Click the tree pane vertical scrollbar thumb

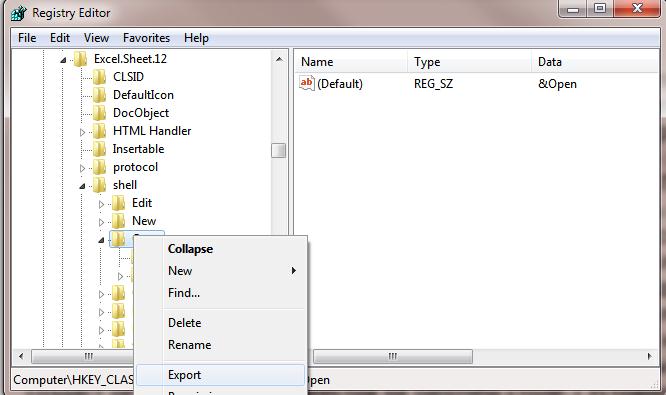coord(279,150)
